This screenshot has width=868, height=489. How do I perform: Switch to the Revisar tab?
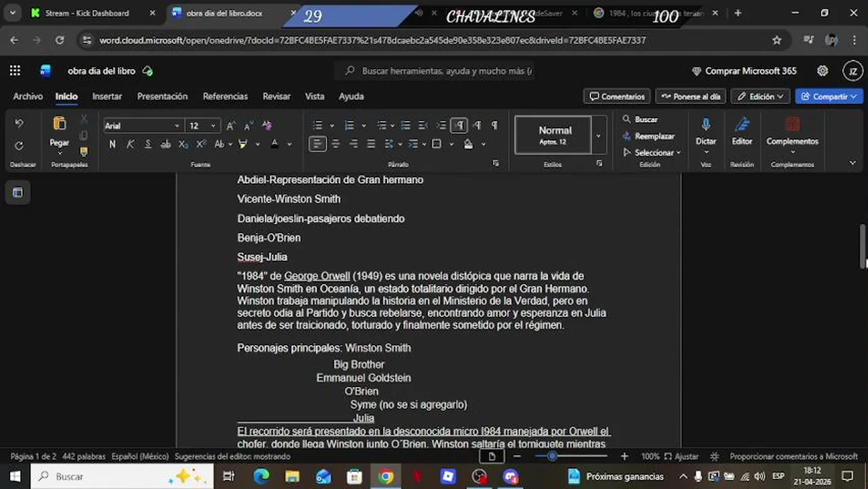[x=276, y=96]
